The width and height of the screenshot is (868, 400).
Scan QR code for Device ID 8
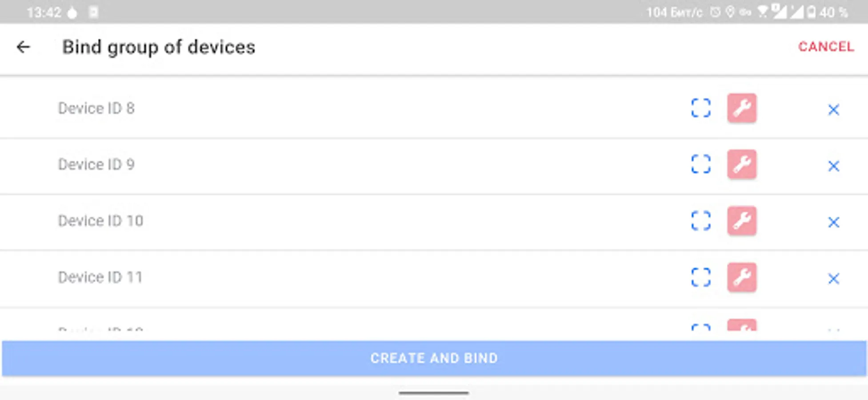701,108
